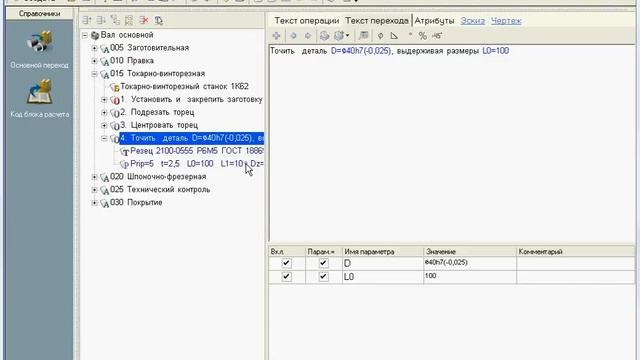Expand step 1 Установить и закрепить заготовку
This screenshot has width=640, height=360.
tap(104, 100)
